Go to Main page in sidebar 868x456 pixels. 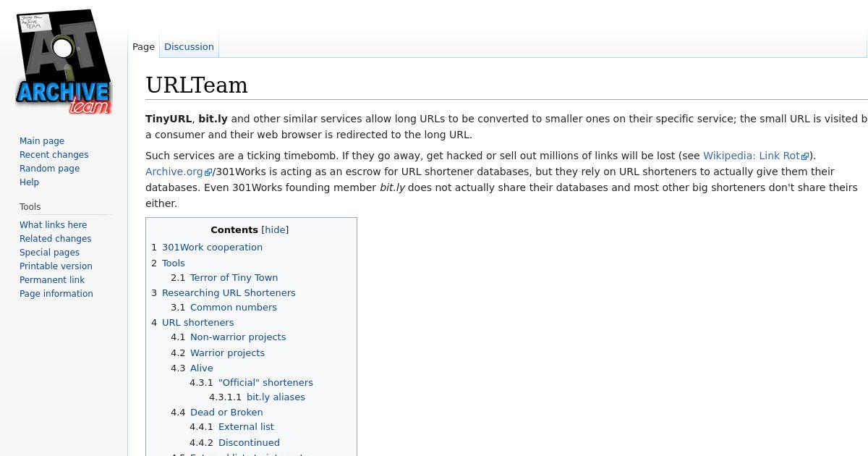[42, 141]
